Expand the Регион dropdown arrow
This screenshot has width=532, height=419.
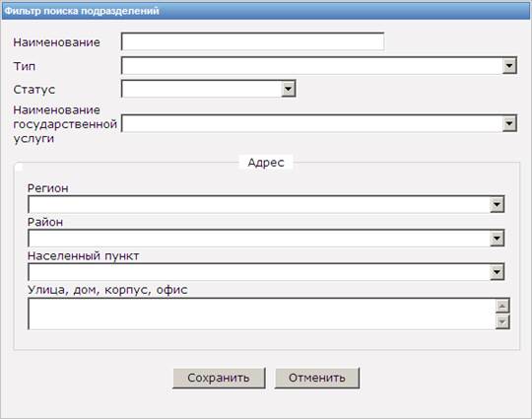tap(497, 204)
